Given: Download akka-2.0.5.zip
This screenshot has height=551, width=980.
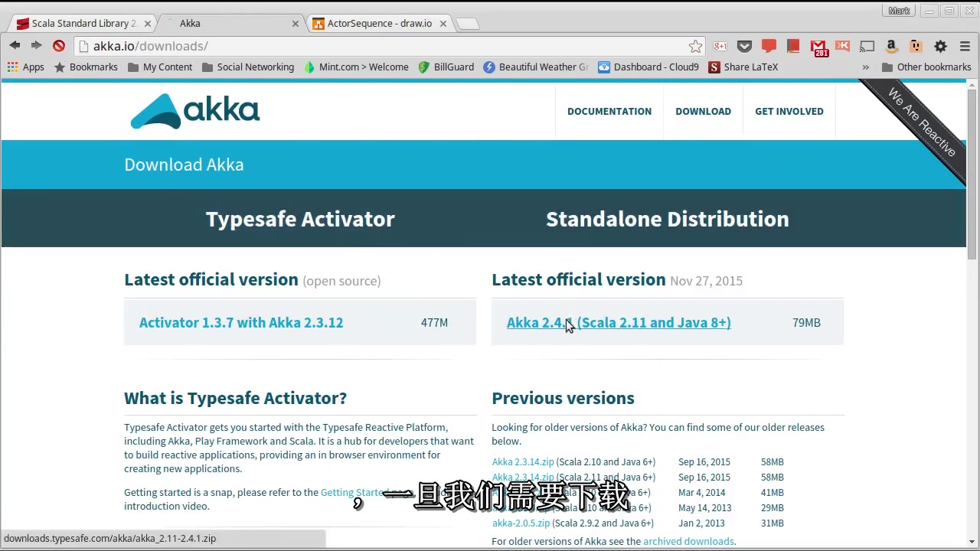Looking at the screenshot, I should tap(521, 523).
